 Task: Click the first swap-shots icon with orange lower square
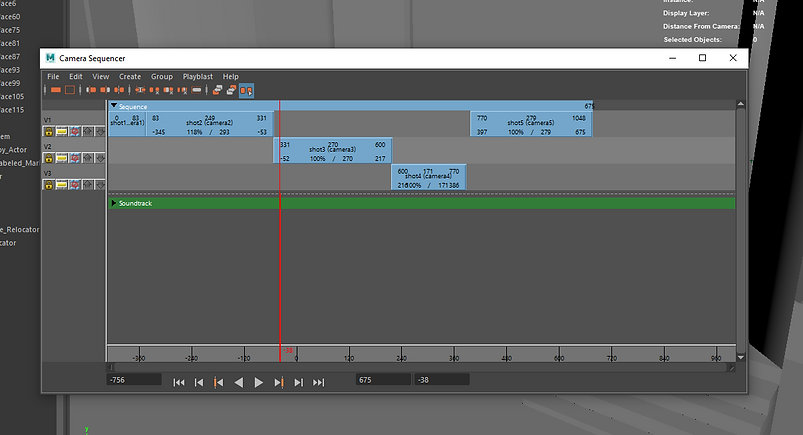(218, 90)
